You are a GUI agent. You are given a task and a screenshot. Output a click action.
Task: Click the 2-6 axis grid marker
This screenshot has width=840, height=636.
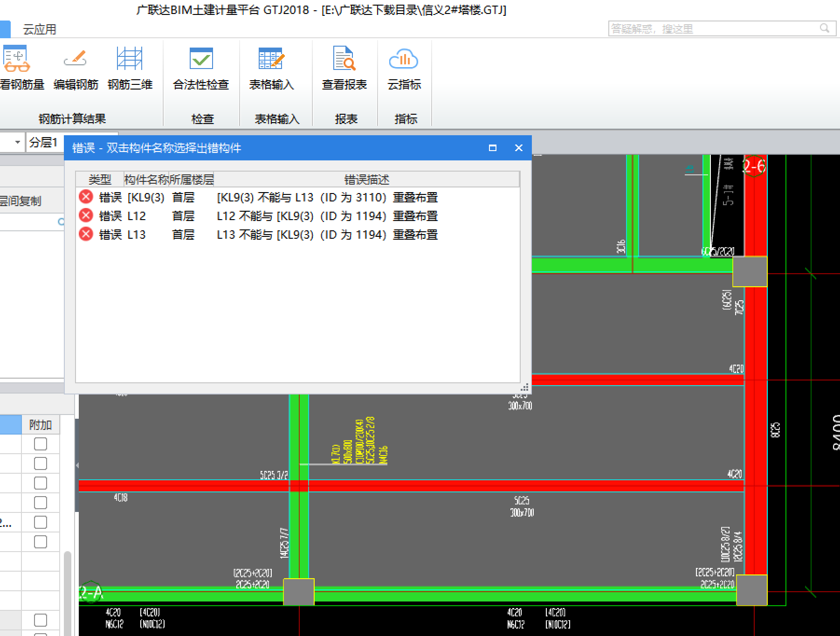[754, 166]
